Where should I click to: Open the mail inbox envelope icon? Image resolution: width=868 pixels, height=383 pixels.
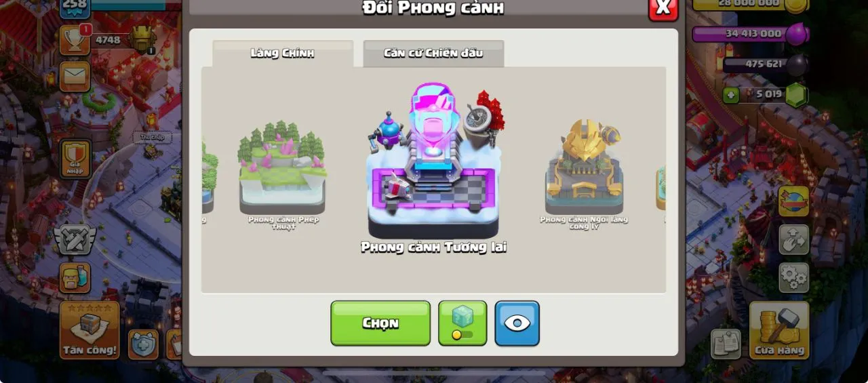75,77
